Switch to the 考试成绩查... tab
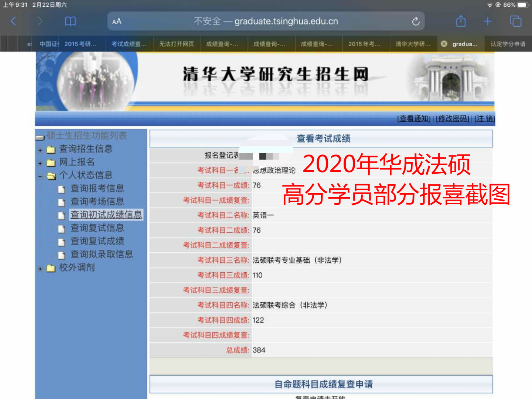The height and width of the screenshot is (399, 532). pyautogui.click(x=129, y=44)
